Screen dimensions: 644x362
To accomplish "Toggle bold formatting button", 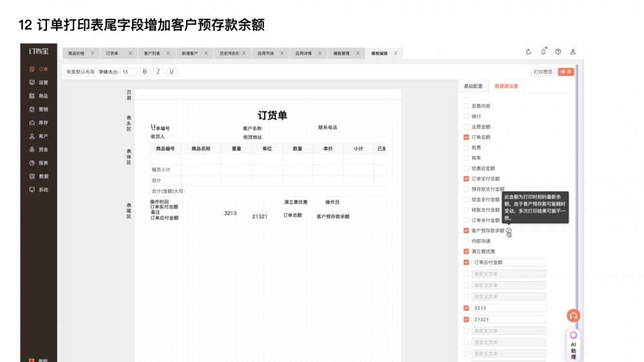I will [144, 71].
